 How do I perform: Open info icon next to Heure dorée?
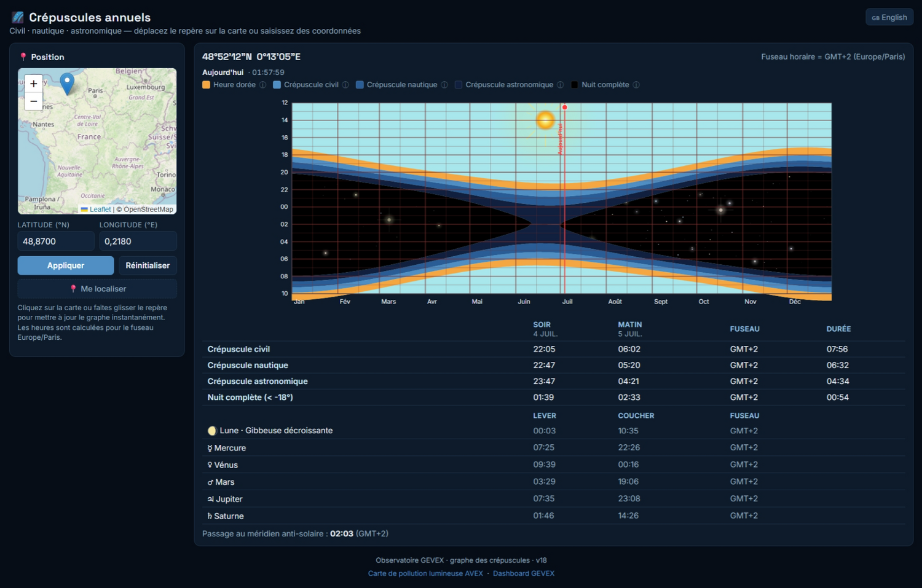click(263, 85)
